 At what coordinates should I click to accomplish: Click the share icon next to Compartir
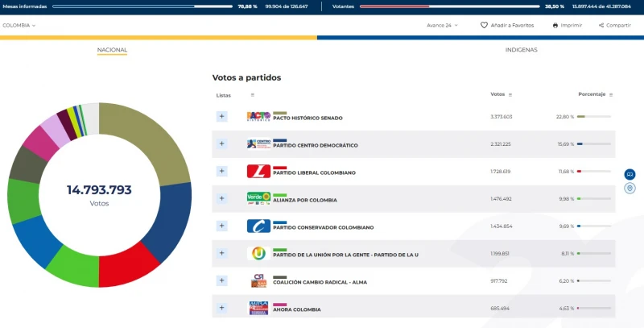pos(601,26)
